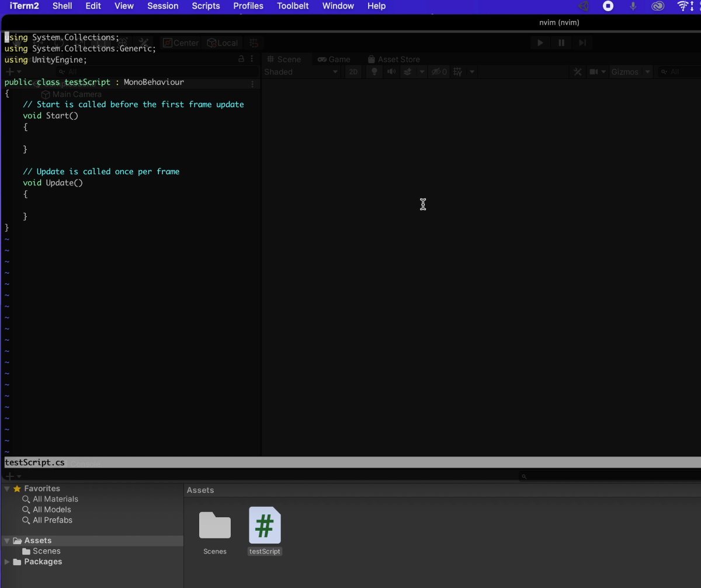Click 'using UnityEngine;' line in nvim

(46, 60)
